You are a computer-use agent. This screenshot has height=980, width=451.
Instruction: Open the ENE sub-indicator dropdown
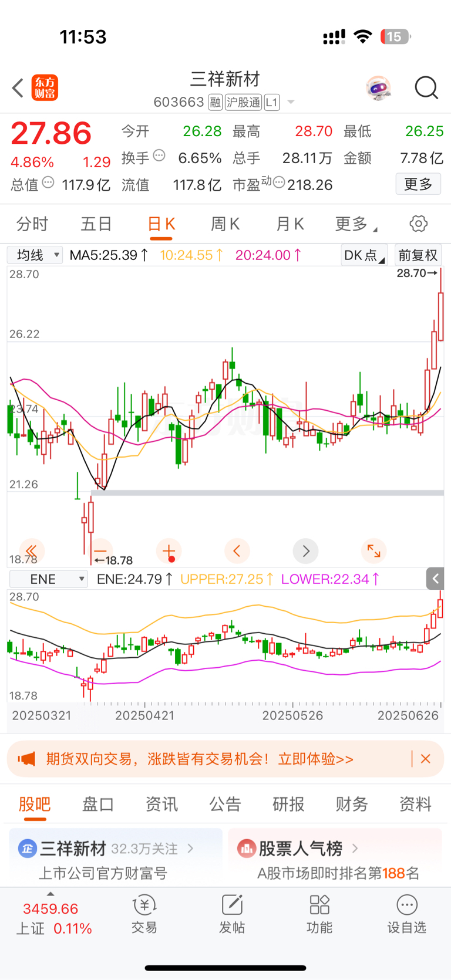[48, 579]
